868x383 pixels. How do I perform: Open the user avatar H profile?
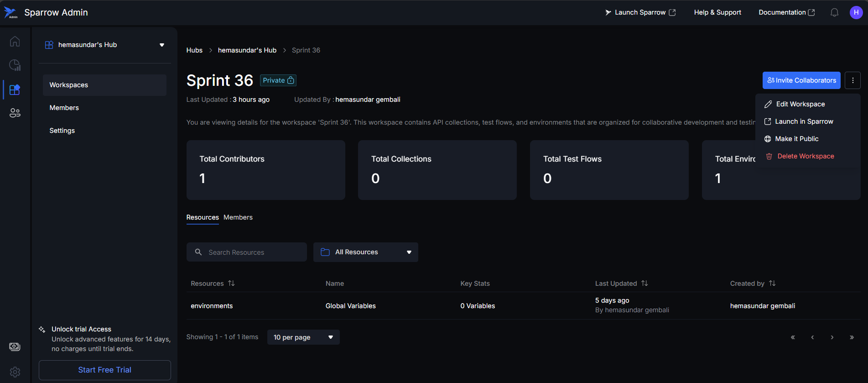[856, 12]
